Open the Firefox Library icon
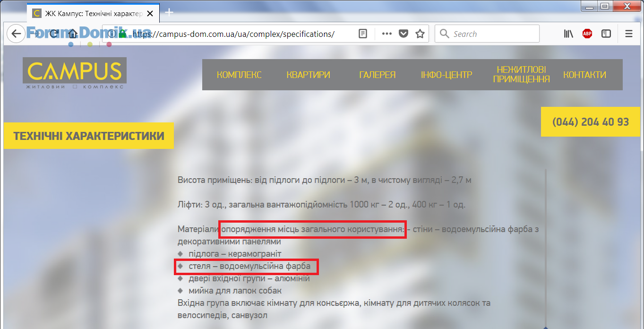The image size is (644, 329). coord(568,34)
